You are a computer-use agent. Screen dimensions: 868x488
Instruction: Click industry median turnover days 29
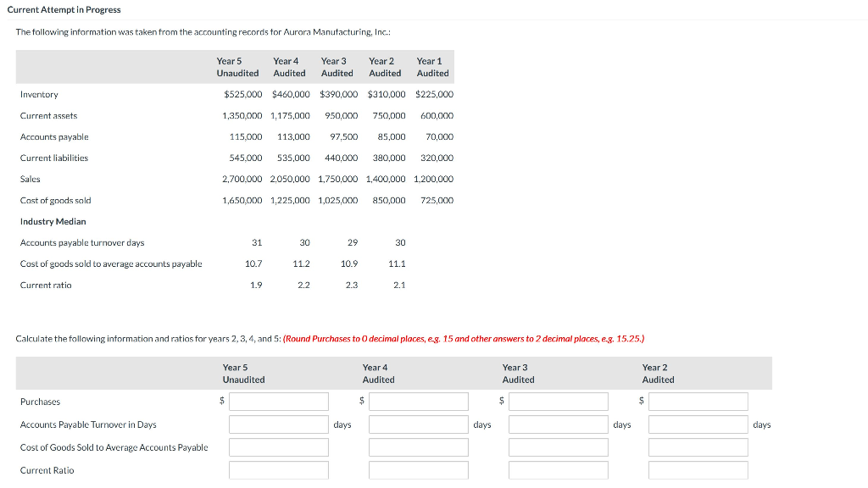(x=353, y=243)
